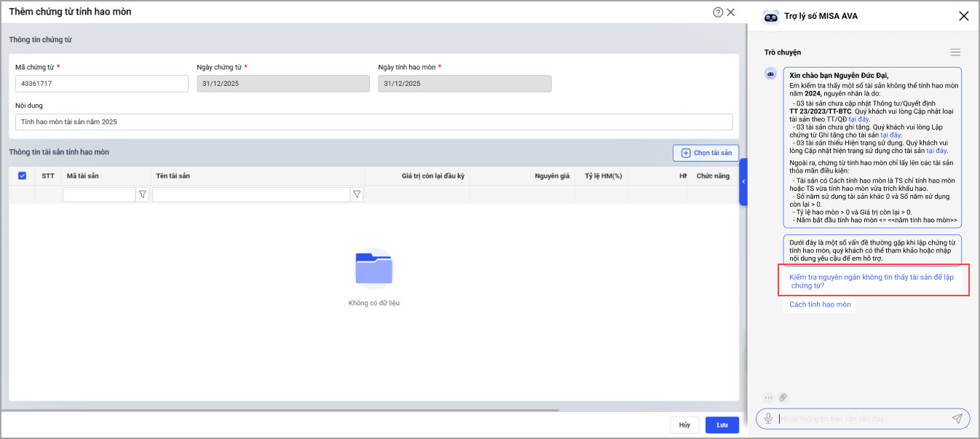Screen dimensions: 980x439
Task: Click the Mã chứng từ input field
Action: tap(102, 84)
